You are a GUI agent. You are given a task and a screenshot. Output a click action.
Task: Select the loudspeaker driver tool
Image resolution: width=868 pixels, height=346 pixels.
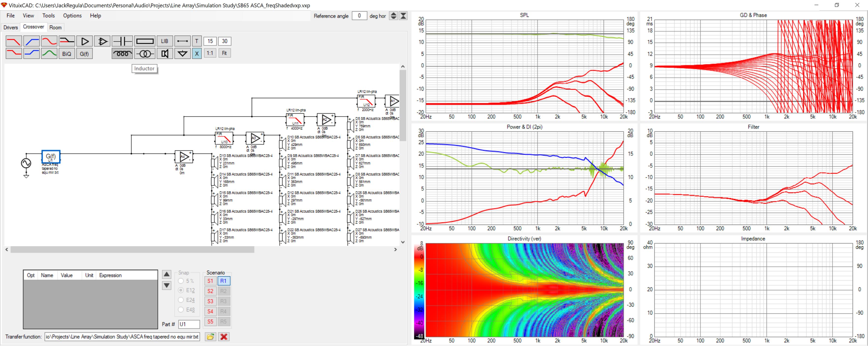[165, 53]
